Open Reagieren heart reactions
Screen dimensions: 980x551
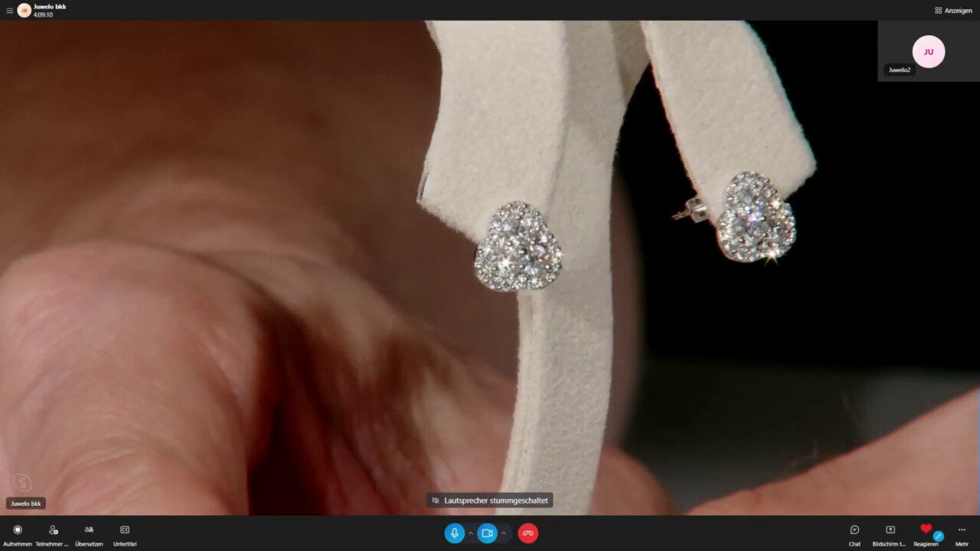coord(926,534)
